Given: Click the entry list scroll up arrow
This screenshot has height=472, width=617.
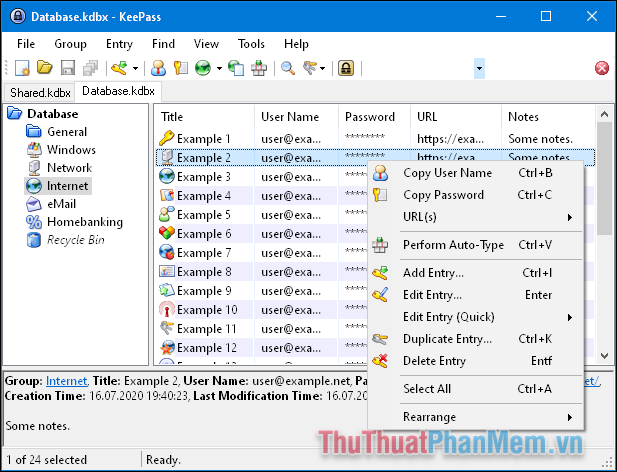Looking at the screenshot, I should point(604,114).
